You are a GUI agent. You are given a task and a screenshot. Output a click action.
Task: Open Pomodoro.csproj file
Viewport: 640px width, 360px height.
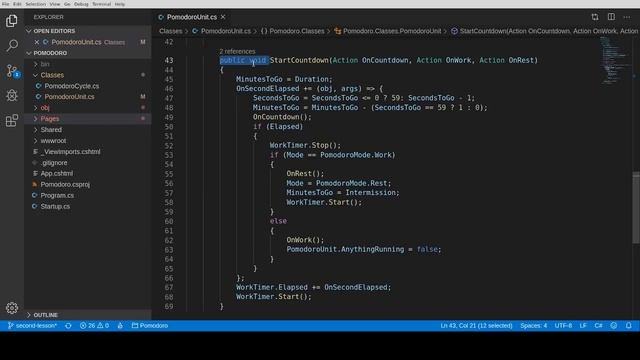(x=65, y=184)
